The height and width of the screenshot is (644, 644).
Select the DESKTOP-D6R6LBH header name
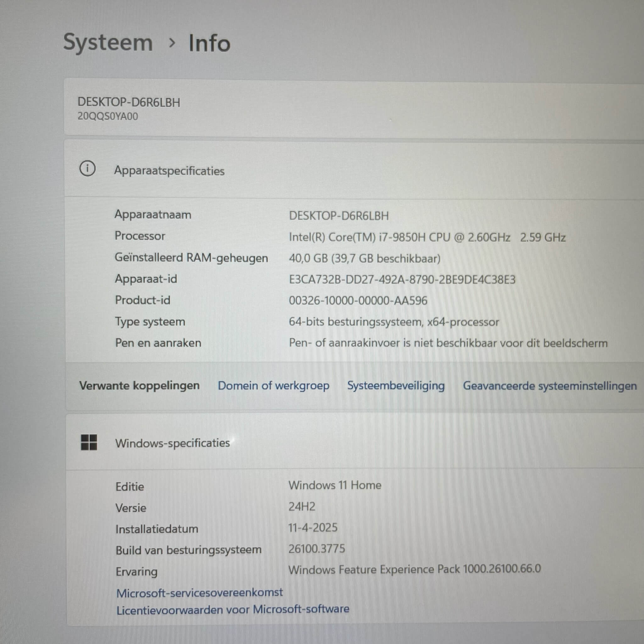pyautogui.click(x=129, y=102)
